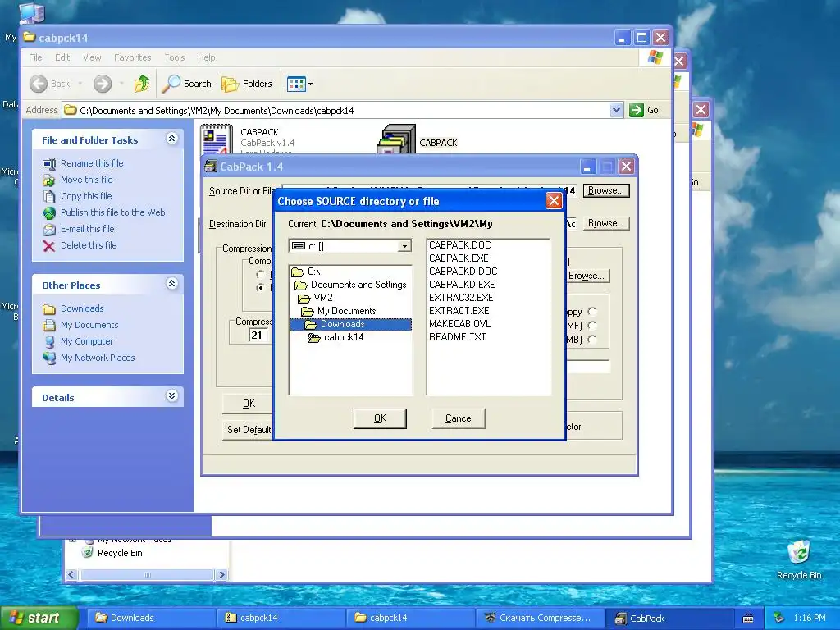Open Search in Explorer toolbar
This screenshot has width=840, height=630.
point(187,84)
